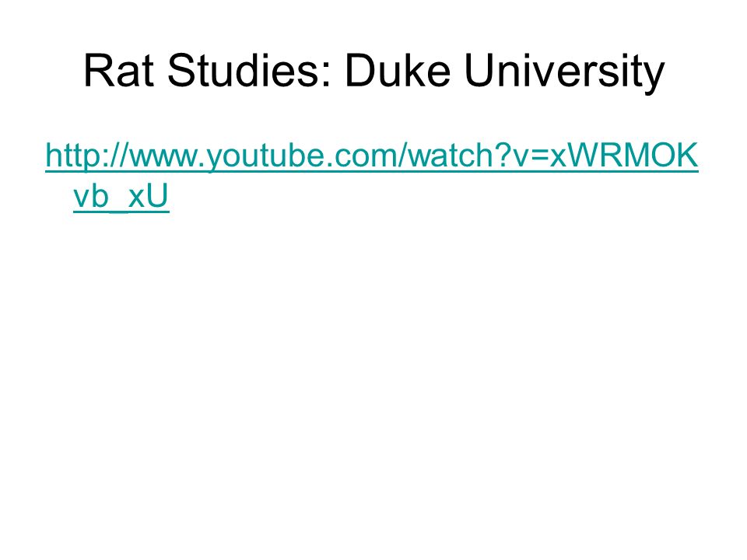Click the equals sign in the URL
Viewport: 747px width, 560px height.
click(539, 157)
